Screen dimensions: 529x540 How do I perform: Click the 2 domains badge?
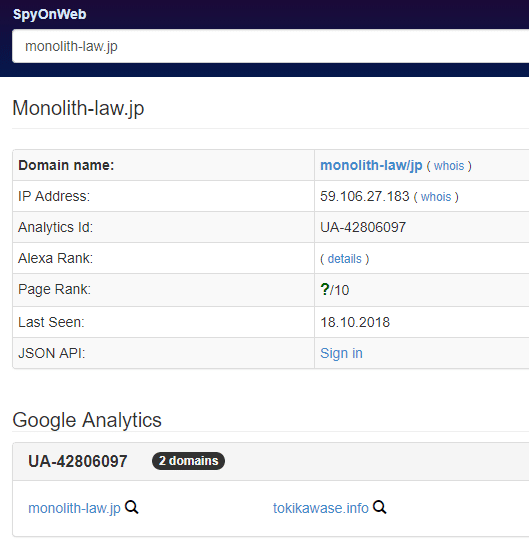click(x=188, y=461)
